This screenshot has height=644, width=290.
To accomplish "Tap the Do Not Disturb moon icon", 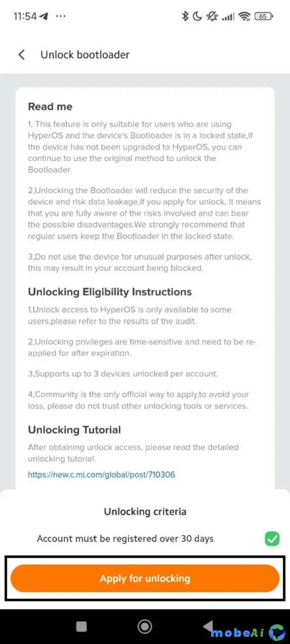I will (197, 16).
